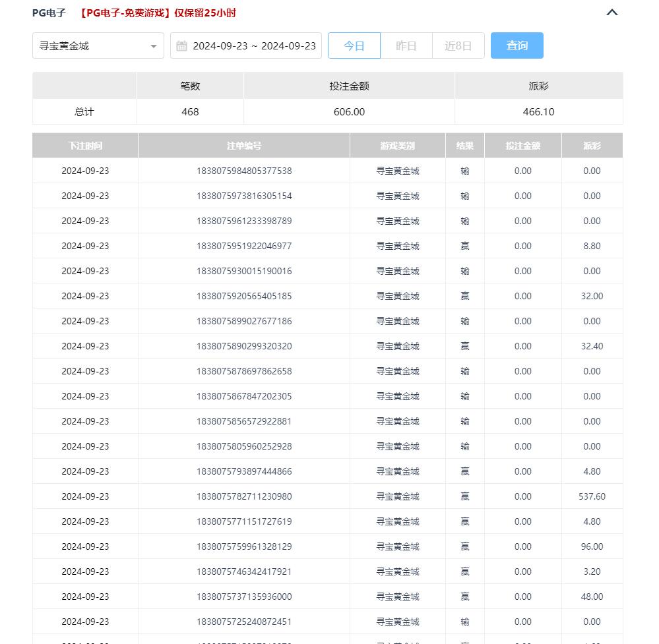Select the 今日 date filter

[354, 46]
